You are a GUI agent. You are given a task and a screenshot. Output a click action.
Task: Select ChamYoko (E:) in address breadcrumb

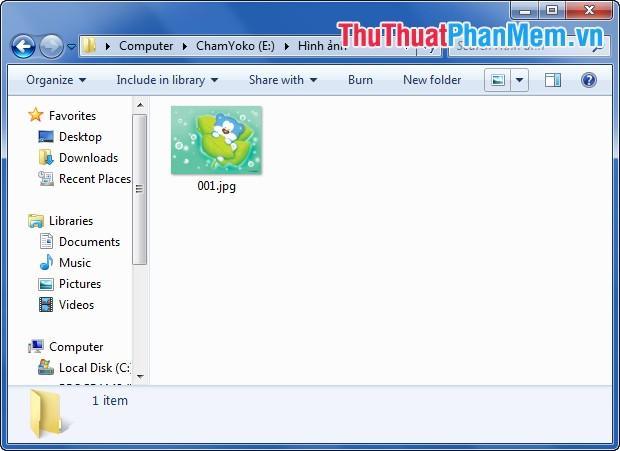[235, 46]
